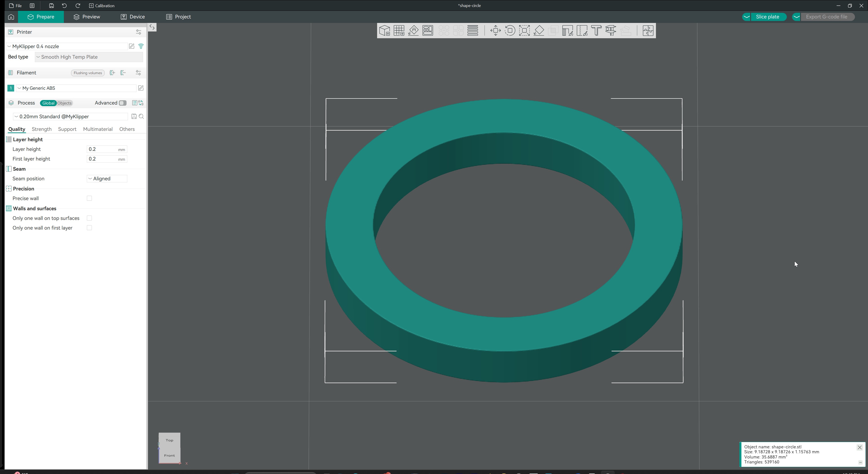Check Only one wall on top surfaces

click(x=89, y=218)
